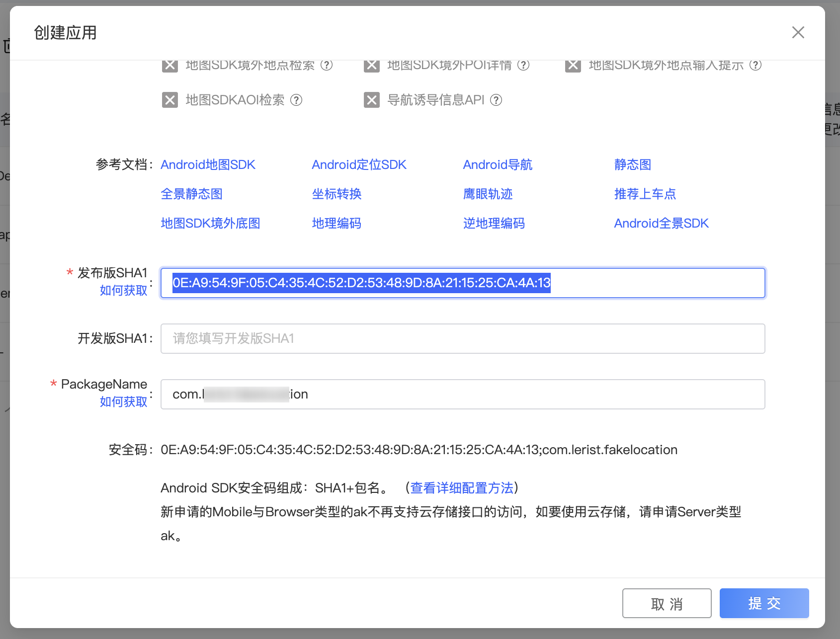Open 逆地理编码 reference doc
Image resolution: width=840 pixels, height=639 pixels.
click(494, 223)
